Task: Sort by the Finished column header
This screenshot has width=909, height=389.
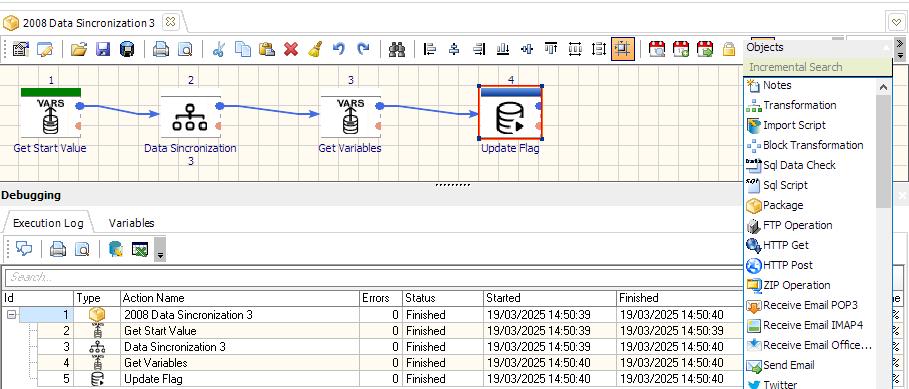Action: click(x=680, y=298)
